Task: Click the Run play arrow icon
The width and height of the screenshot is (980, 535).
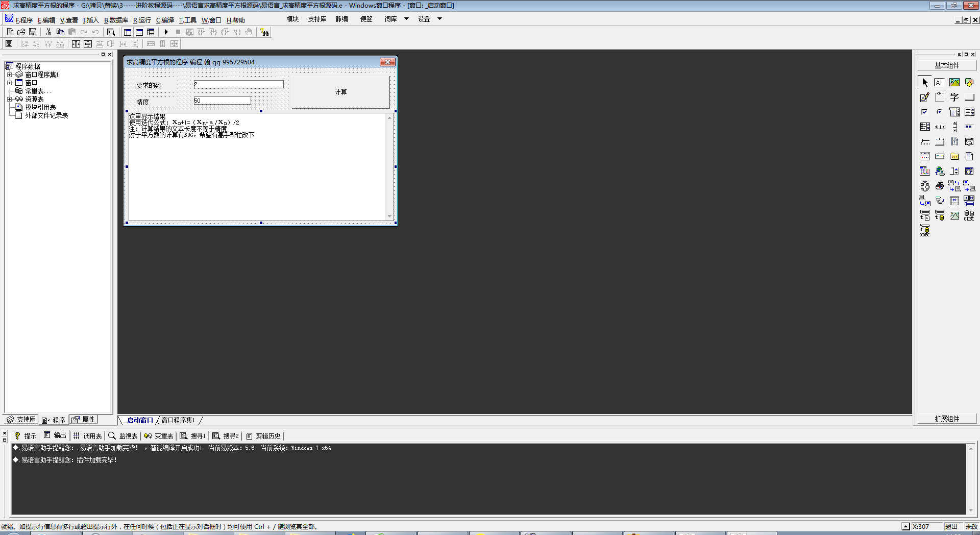Action: [166, 32]
